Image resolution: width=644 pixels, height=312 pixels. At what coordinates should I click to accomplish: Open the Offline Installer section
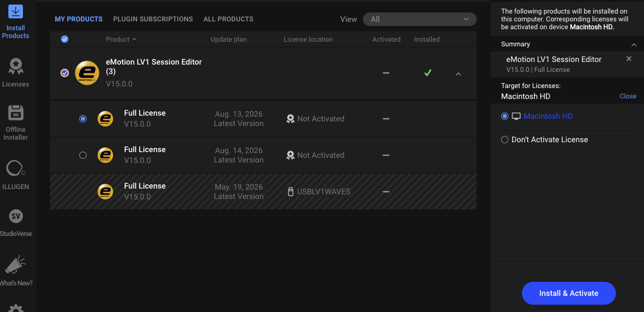[16, 122]
